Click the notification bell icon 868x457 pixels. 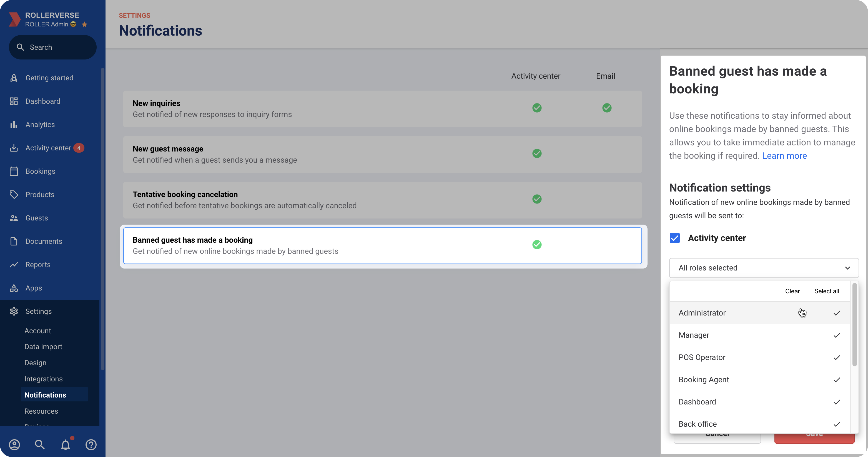[65, 444]
